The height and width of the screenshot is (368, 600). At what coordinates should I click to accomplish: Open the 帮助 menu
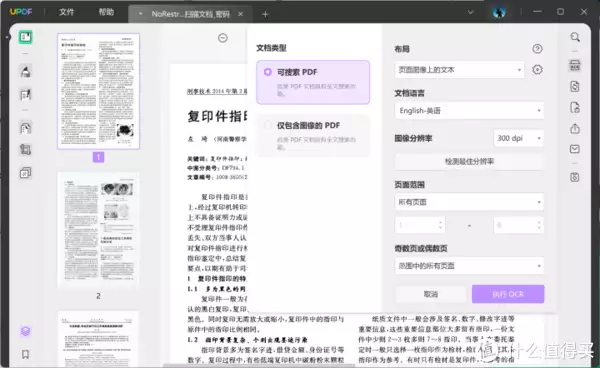pyautogui.click(x=106, y=12)
